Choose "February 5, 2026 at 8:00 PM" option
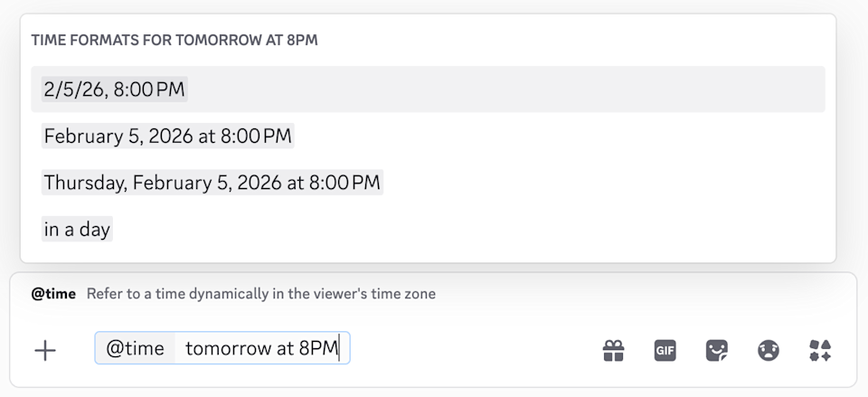868x397 pixels. point(167,137)
